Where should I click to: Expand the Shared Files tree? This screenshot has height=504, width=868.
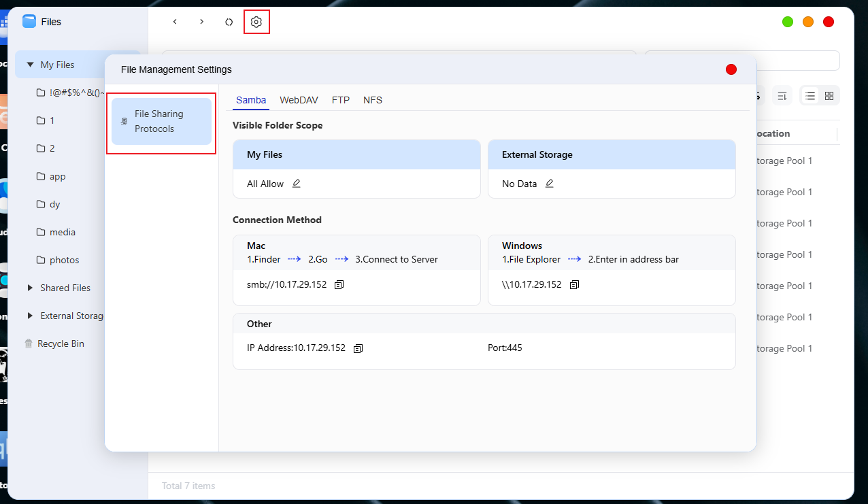(x=30, y=288)
